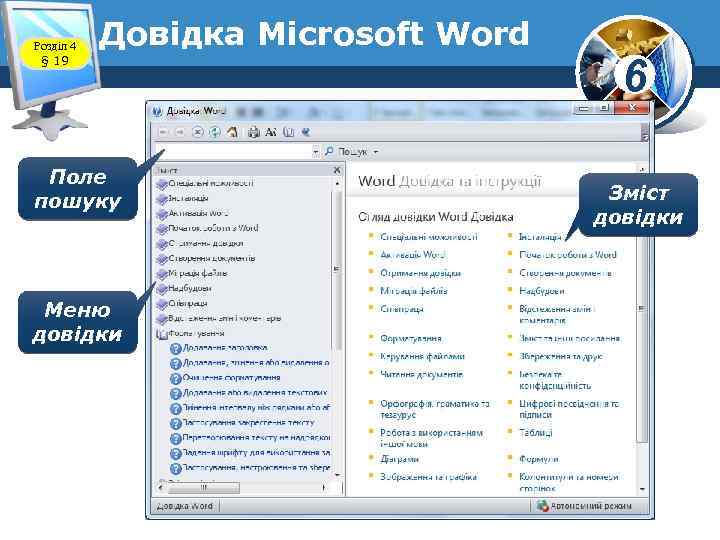Follow the Діаграми link
720x540 pixels.
tap(399, 459)
